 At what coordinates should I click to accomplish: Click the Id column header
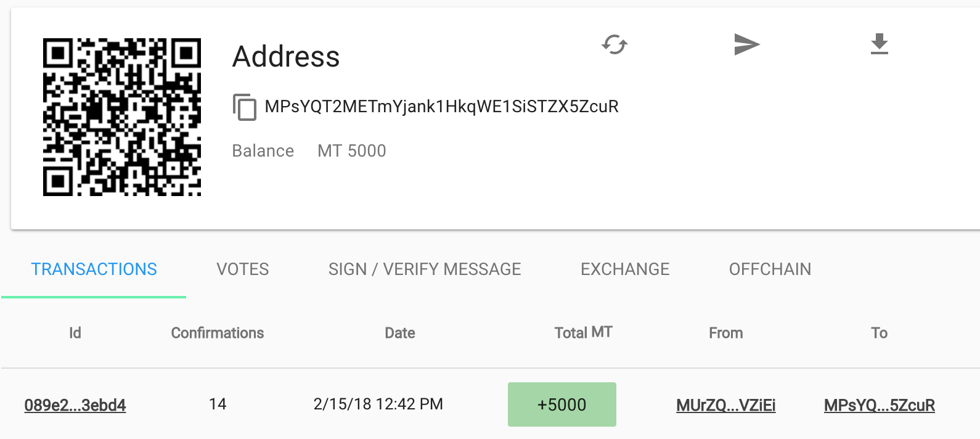tap(75, 333)
